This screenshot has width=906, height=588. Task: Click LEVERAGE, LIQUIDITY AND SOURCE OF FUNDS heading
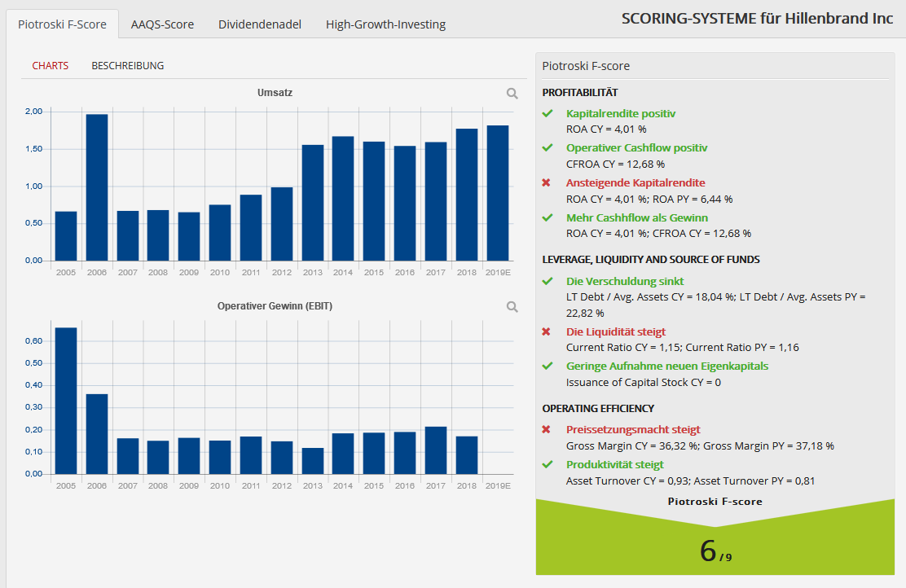coord(651,259)
